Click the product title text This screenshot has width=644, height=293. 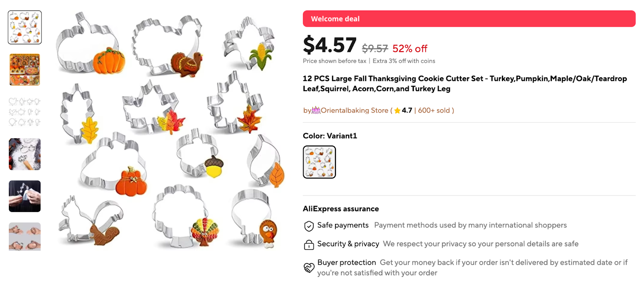[464, 83]
